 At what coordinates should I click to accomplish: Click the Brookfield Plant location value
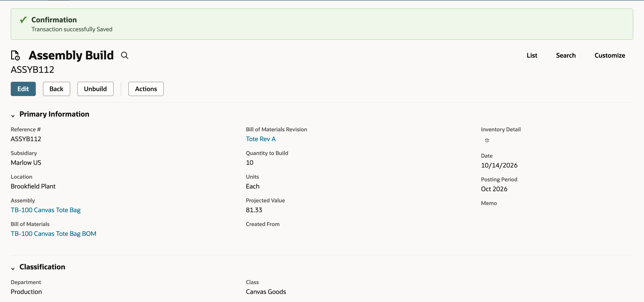33,186
